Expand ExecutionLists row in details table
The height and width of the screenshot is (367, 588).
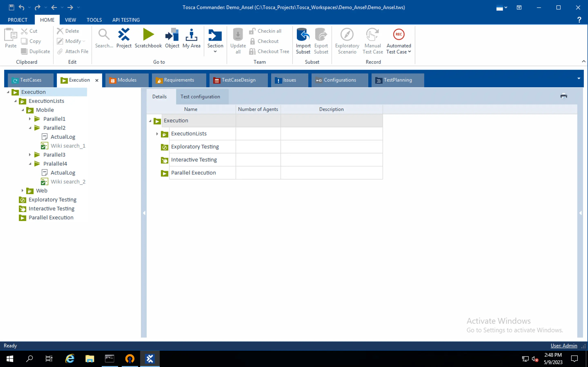pos(157,134)
